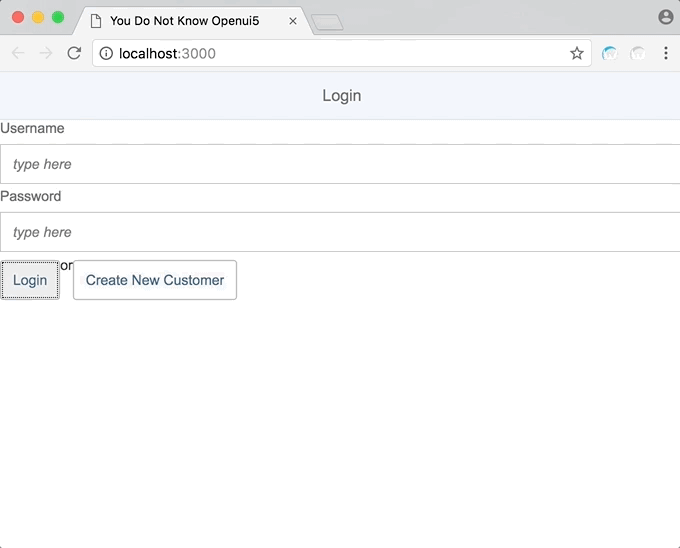Click the greyed-out extension icon in toolbar
The height and width of the screenshot is (548, 680).
pyautogui.click(x=638, y=53)
